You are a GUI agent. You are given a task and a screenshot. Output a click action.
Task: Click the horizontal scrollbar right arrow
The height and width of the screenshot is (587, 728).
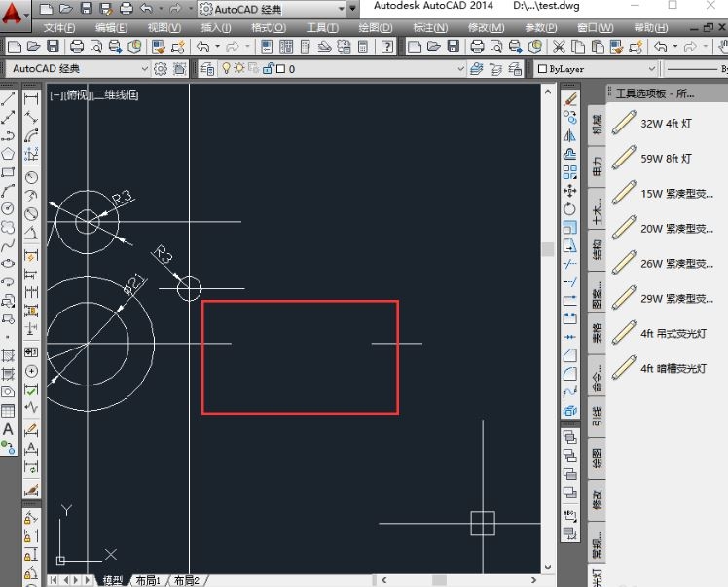[x=534, y=580]
